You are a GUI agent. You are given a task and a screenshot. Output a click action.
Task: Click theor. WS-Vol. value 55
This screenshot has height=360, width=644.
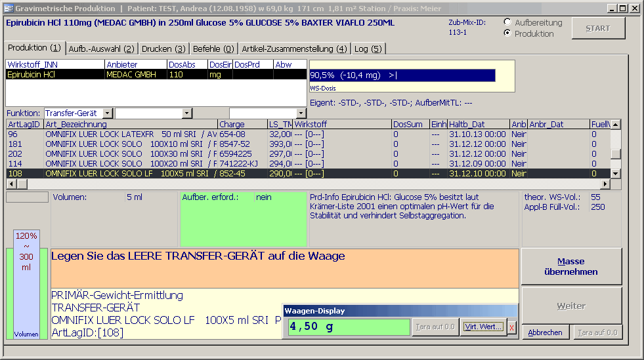coord(595,197)
